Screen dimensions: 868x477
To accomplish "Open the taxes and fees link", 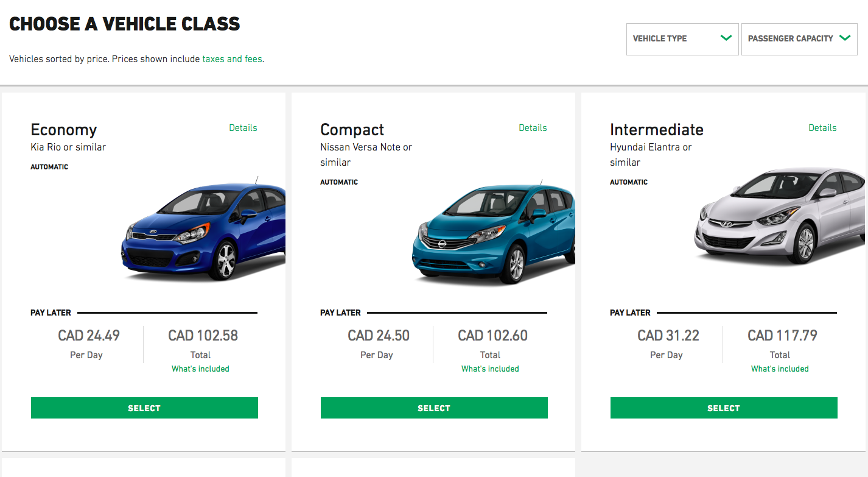I will pyautogui.click(x=232, y=59).
